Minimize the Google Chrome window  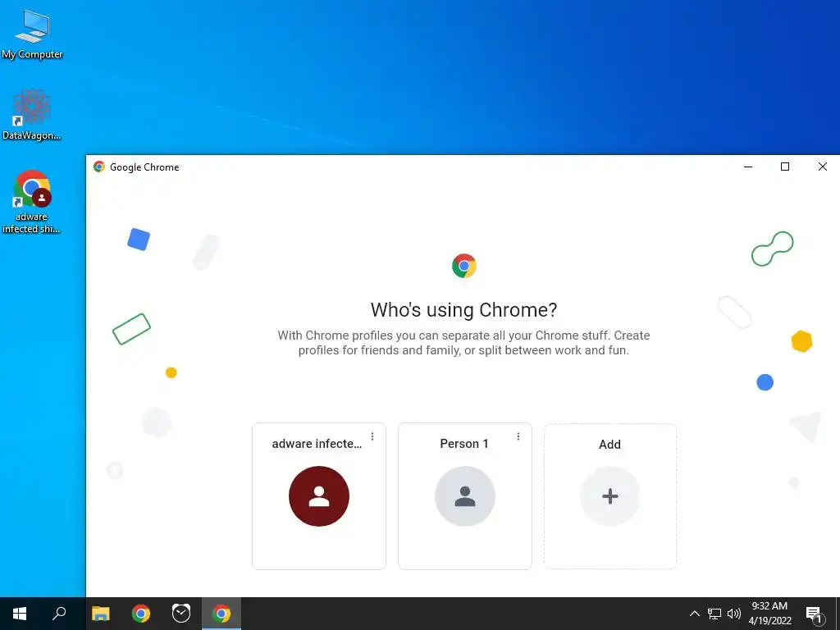click(748, 167)
